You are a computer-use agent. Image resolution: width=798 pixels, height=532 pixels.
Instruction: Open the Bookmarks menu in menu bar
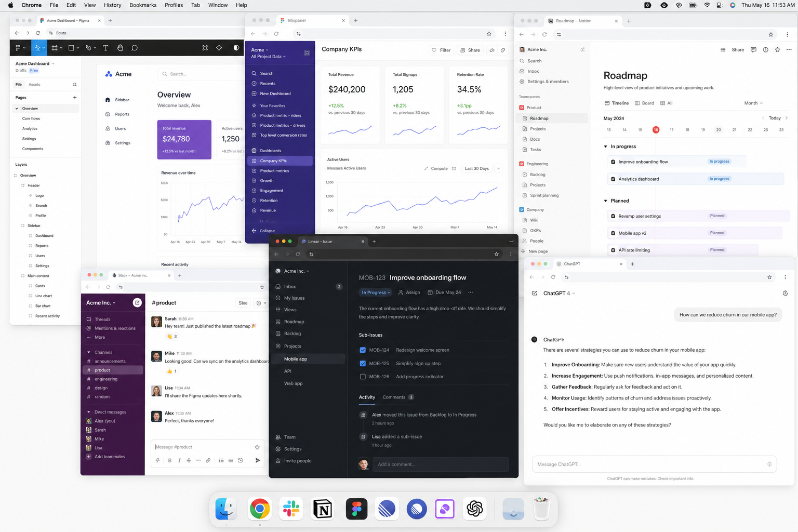pos(143,5)
